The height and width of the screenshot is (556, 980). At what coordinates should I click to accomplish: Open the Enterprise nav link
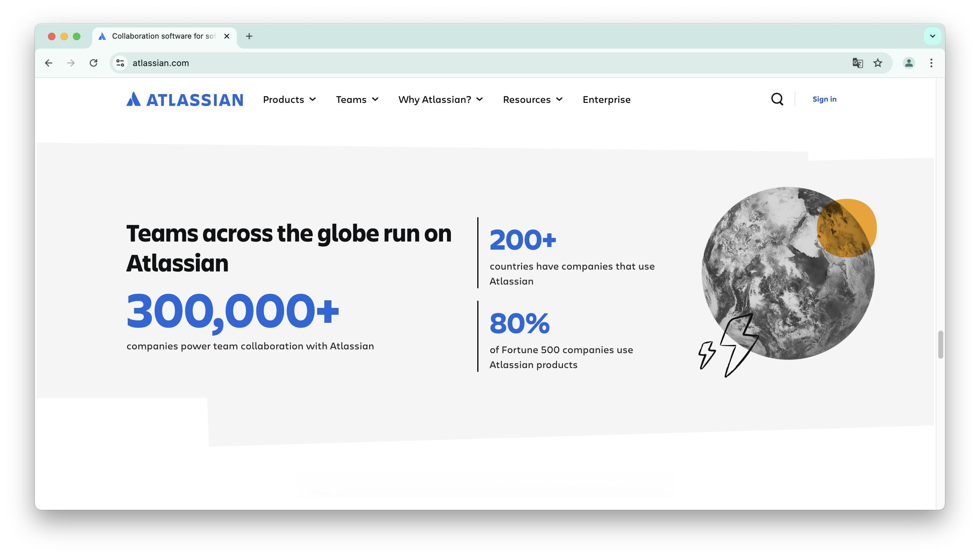[607, 100]
